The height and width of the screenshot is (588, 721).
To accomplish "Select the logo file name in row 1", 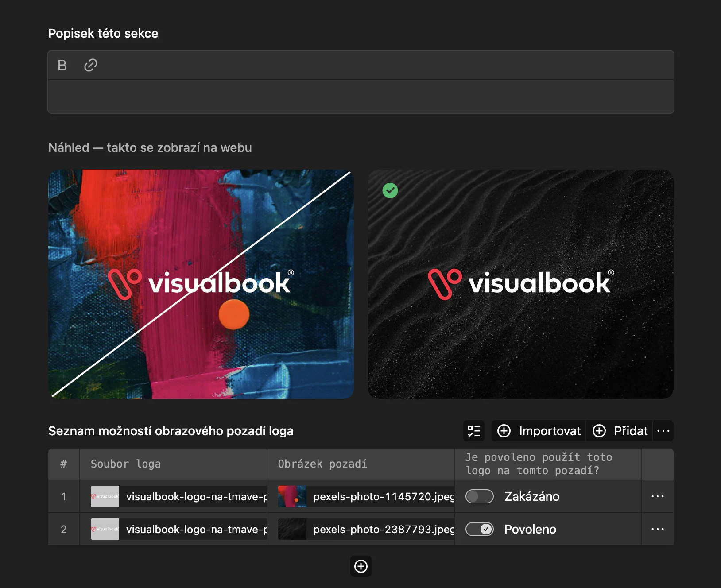I will 196,496.
